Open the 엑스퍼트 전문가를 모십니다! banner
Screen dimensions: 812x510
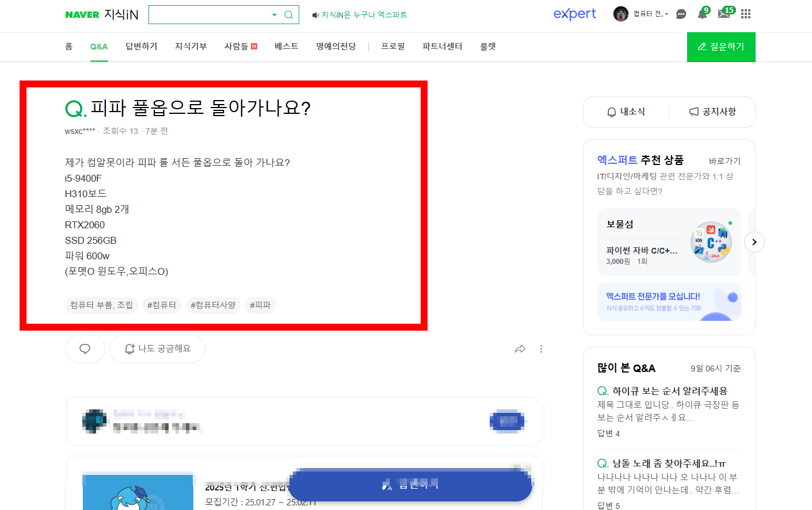[669, 302]
